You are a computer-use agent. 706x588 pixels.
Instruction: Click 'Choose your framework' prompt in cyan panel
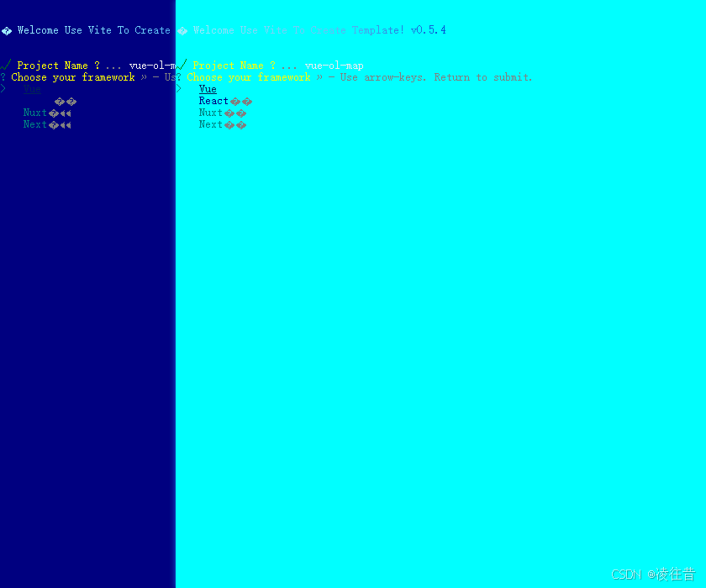click(x=249, y=77)
